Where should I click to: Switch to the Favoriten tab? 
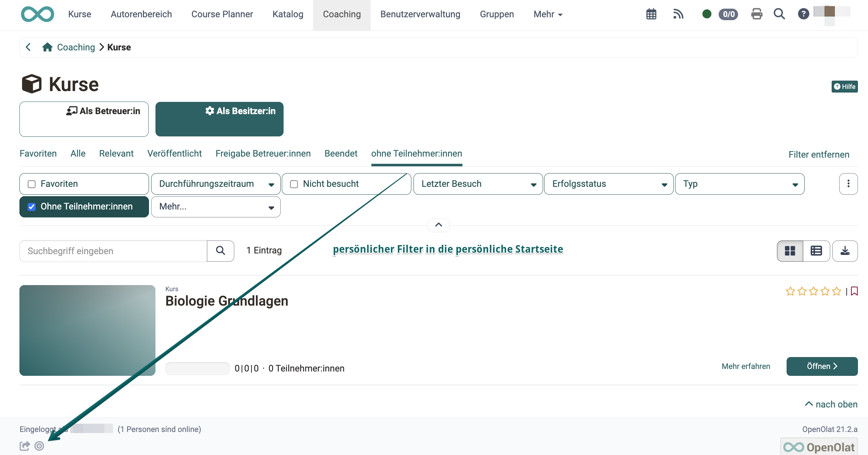tap(38, 154)
